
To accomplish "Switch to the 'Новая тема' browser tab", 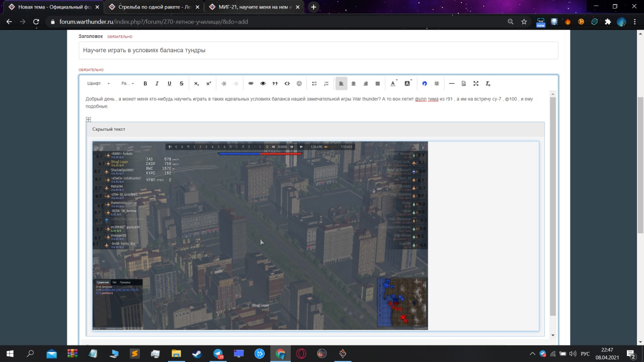I will point(53,7).
